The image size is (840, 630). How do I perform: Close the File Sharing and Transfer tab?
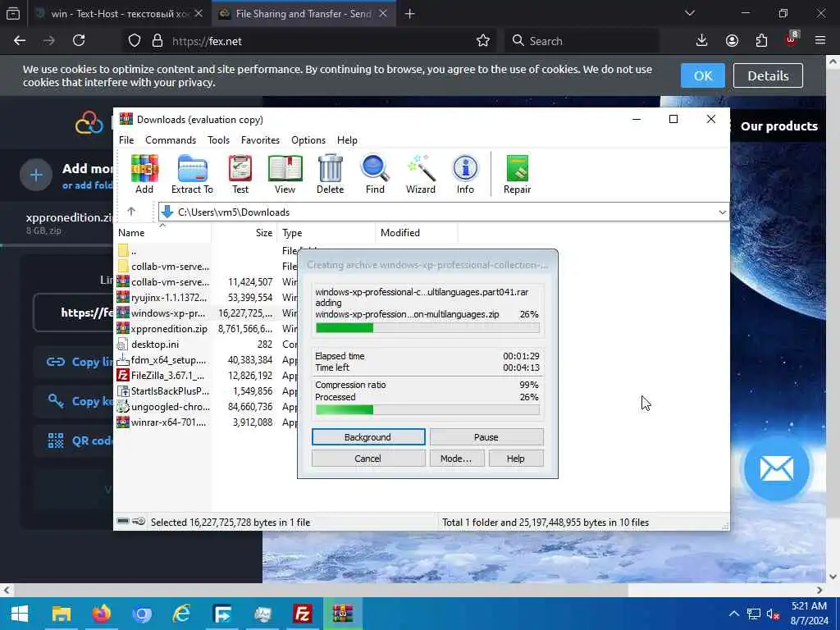[x=383, y=13]
